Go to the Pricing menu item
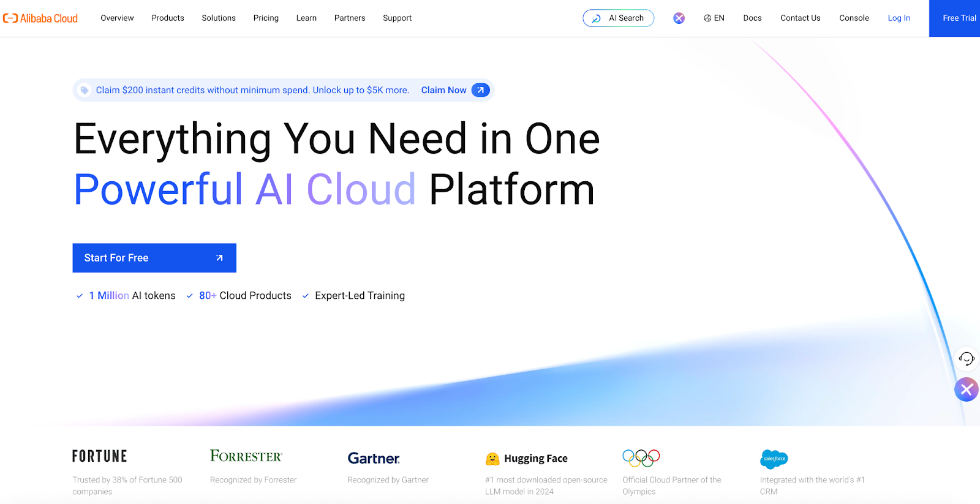980x504 pixels. pos(266,18)
